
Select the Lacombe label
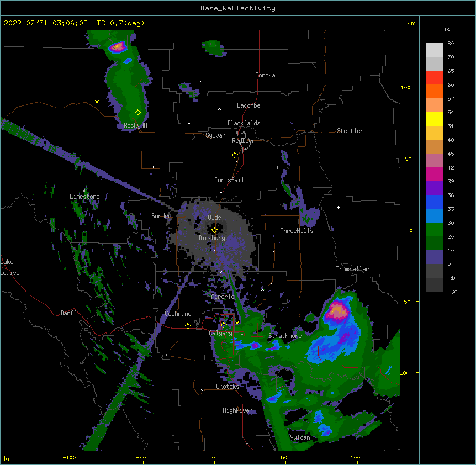tap(248, 105)
